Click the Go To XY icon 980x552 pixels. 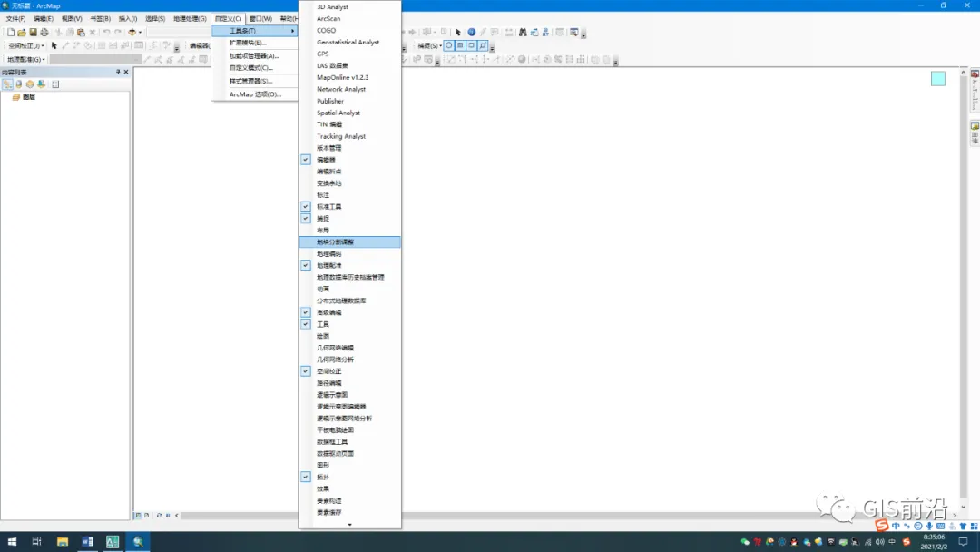(x=545, y=32)
